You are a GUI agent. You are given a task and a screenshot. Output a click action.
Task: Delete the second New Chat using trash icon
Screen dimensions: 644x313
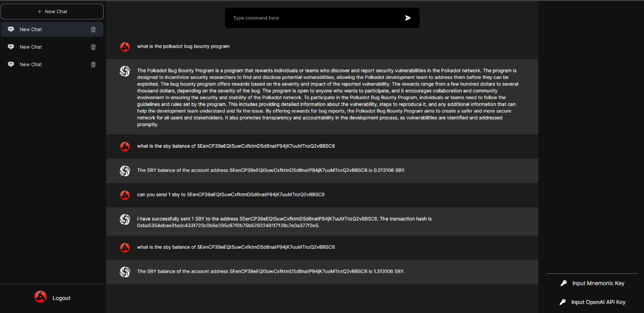pyautogui.click(x=93, y=47)
